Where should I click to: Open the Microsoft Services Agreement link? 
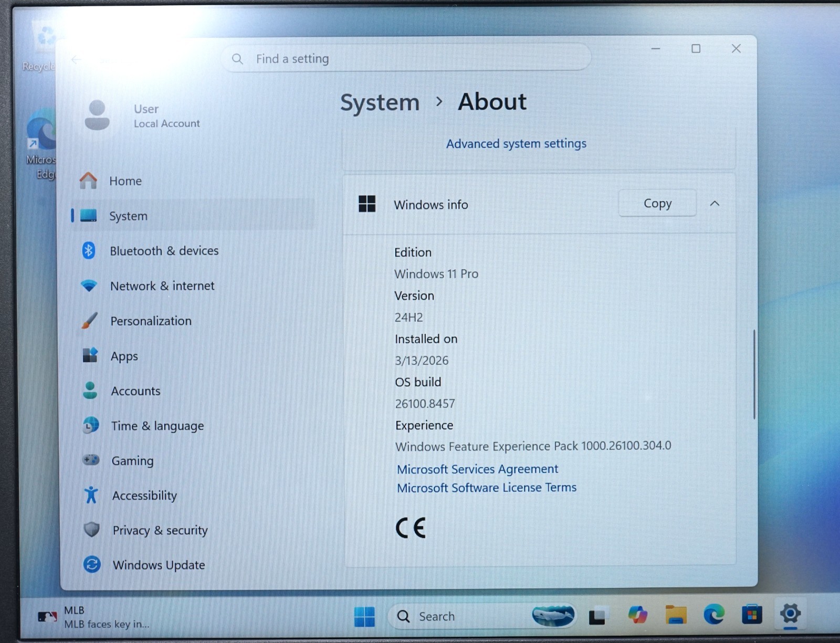coord(477,469)
